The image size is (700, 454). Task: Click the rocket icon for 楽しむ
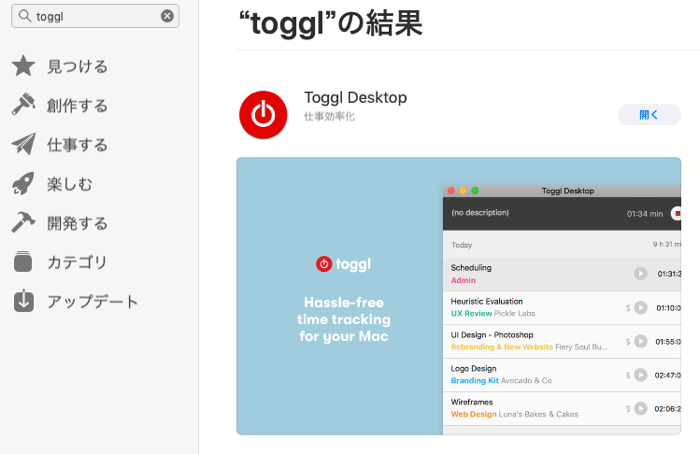click(x=23, y=183)
